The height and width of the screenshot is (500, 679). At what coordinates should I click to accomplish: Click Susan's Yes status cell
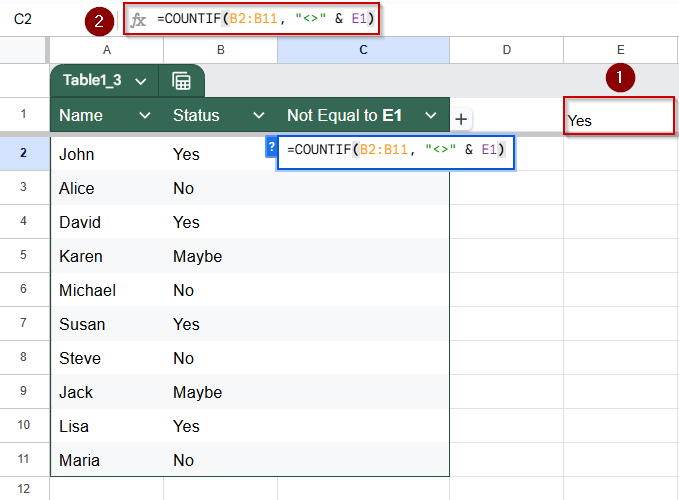pos(221,324)
